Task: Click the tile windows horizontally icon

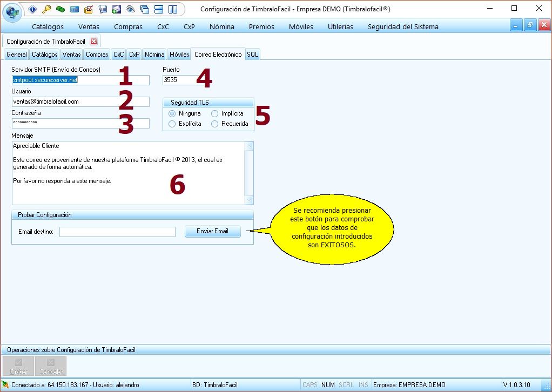Action: [159, 9]
